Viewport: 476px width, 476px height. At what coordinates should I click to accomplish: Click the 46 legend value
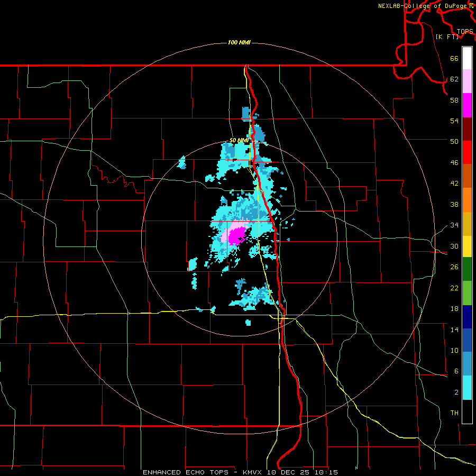click(454, 163)
